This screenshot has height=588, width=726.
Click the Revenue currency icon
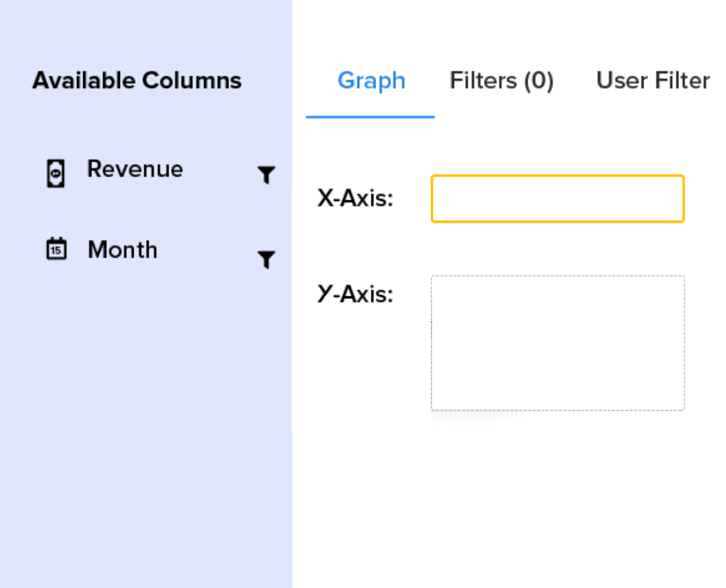click(x=56, y=173)
